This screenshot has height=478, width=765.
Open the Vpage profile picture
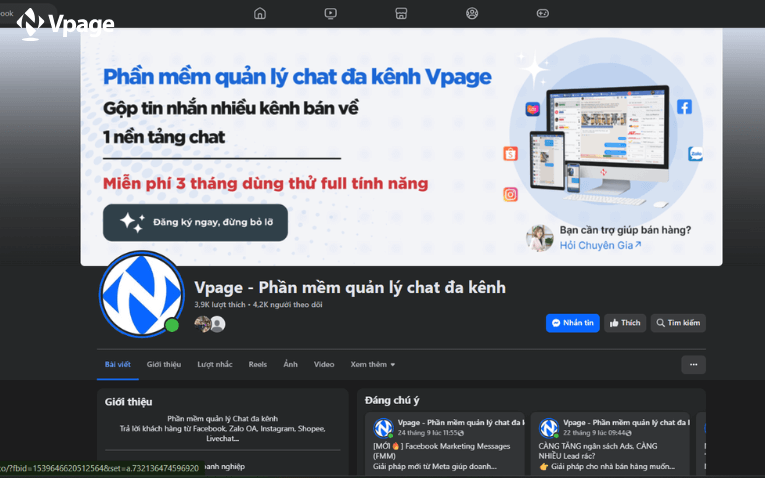click(141, 294)
